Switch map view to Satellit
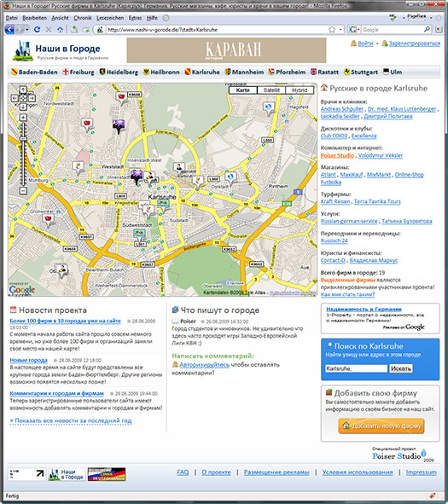The width and height of the screenshot is (448, 504). point(271,90)
